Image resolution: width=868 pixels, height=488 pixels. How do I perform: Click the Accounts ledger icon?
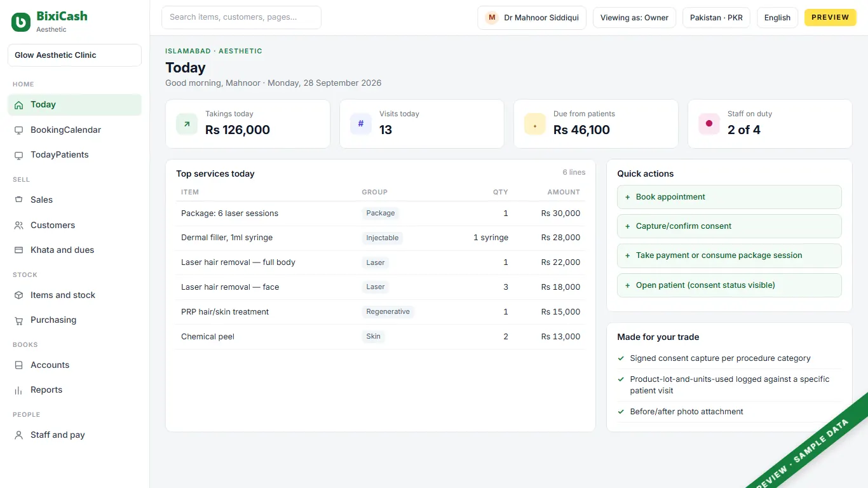click(x=18, y=365)
